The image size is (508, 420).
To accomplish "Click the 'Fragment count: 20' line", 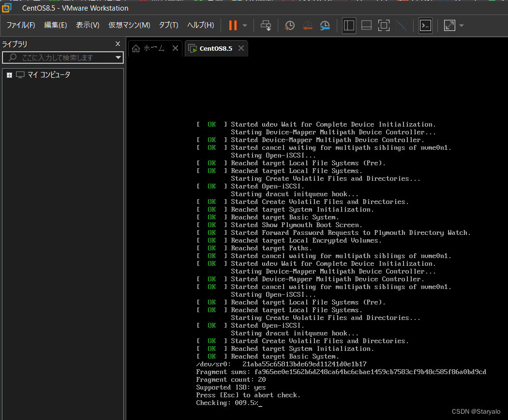I will click(231, 379).
